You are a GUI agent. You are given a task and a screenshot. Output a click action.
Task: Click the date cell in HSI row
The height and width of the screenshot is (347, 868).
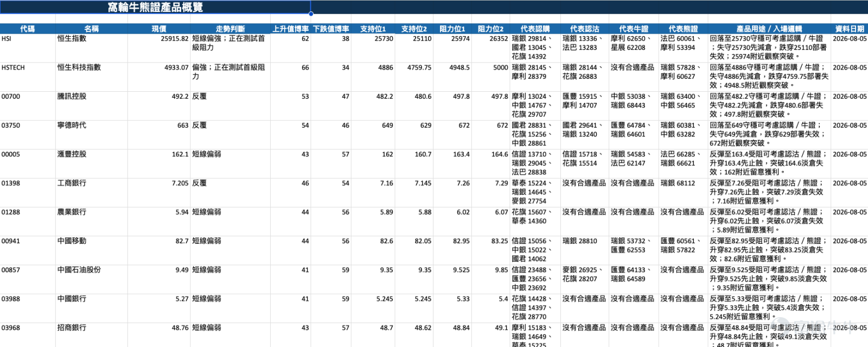[x=850, y=48]
